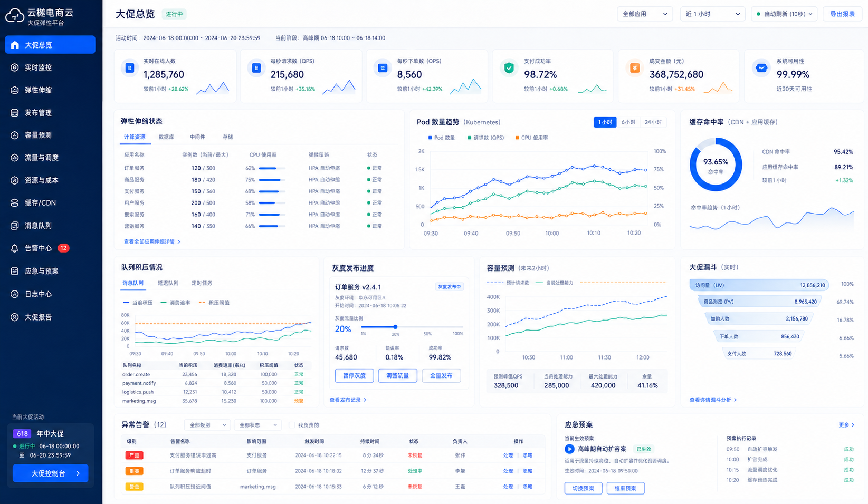Toggle the 请求数 (QPS) legend series
This screenshot has height=504, width=868.
click(x=485, y=138)
